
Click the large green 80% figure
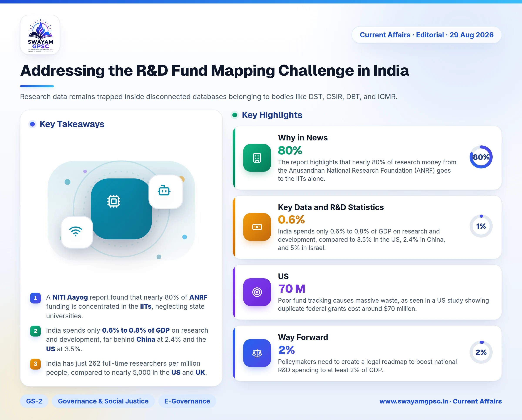[290, 150]
